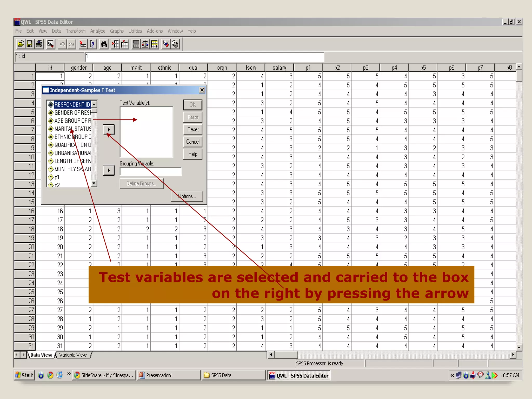Screen dimensions: 532x399
Task: Click the dialog's Help button
Action: click(193, 154)
